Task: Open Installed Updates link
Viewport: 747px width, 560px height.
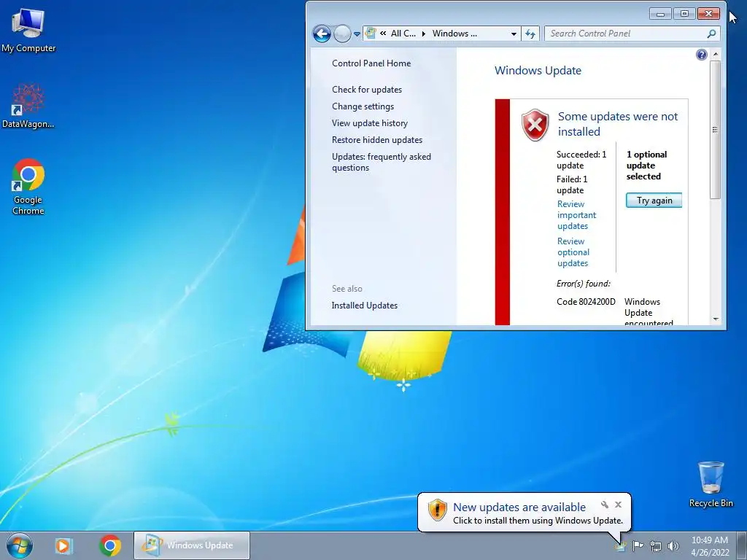Action: tap(365, 306)
